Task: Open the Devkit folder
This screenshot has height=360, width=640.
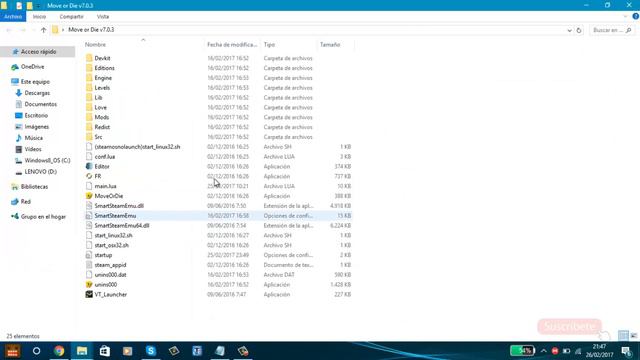Action: (x=102, y=58)
